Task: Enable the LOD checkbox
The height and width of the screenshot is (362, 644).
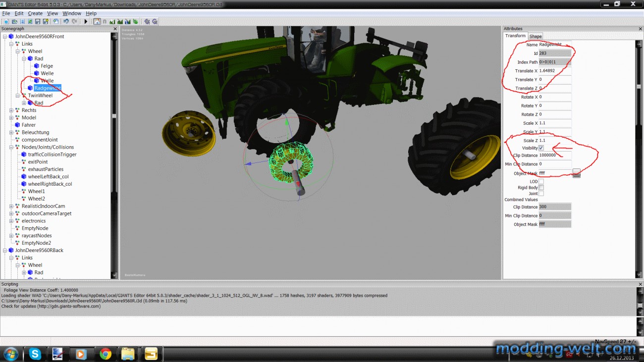Action: pos(541,181)
